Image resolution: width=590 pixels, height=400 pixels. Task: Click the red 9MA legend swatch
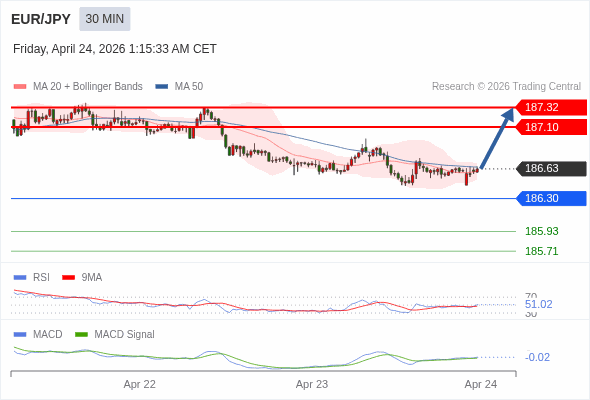tap(68, 277)
